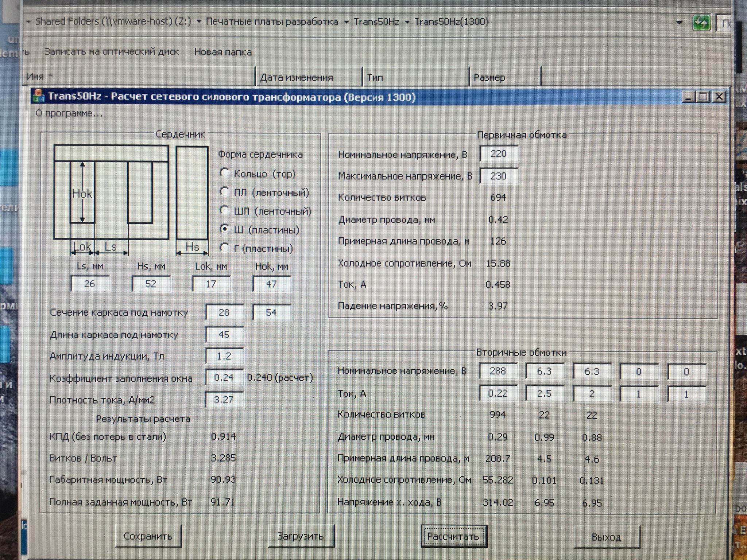Image resolution: width=747 pixels, height=560 pixels.
Task: Expand the Shared Folders breadcrumb arrow
Action: (199, 22)
